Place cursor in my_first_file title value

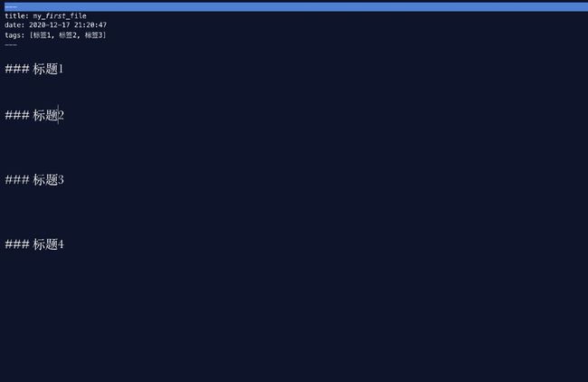(x=60, y=15)
